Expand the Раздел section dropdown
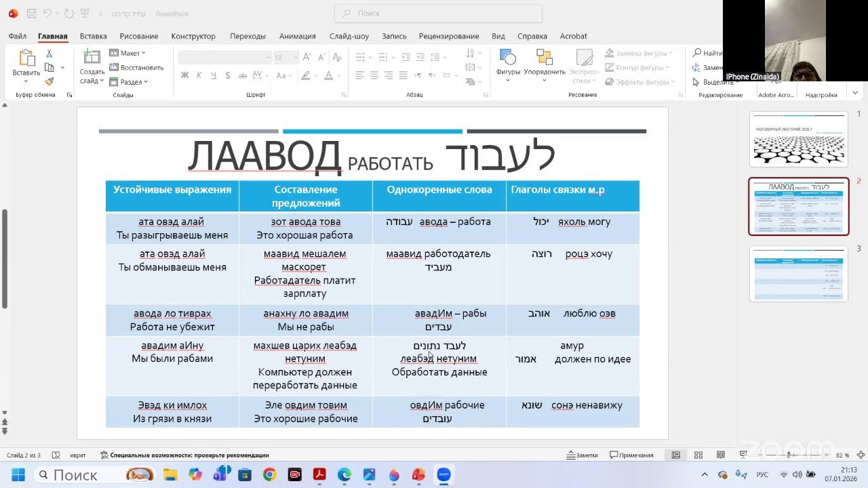Screen dimensions: 868x488 pyautogui.click(x=130, y=82)
